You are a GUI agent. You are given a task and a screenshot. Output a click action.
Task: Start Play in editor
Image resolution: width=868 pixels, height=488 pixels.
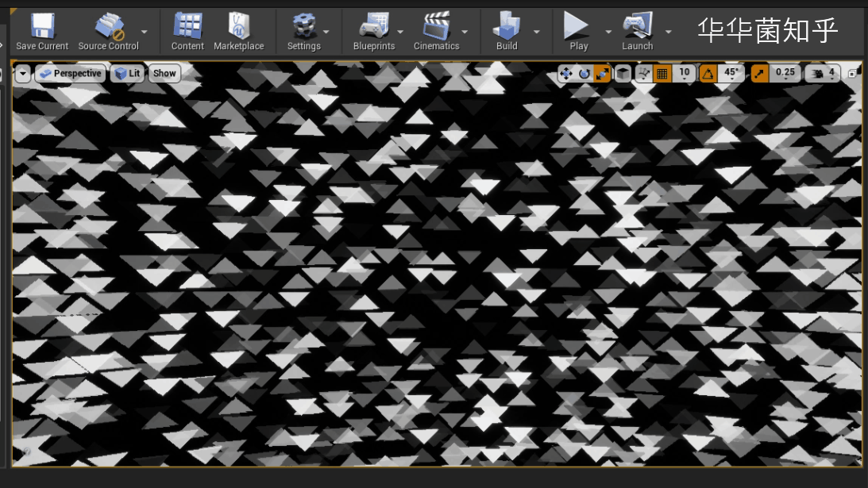(578, 32)
